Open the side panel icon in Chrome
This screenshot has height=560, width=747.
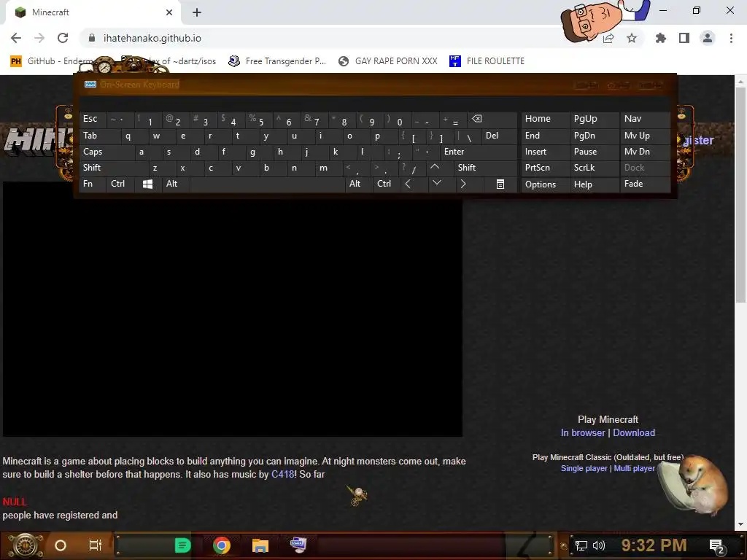pyautogui.click(x=684, y=38)
